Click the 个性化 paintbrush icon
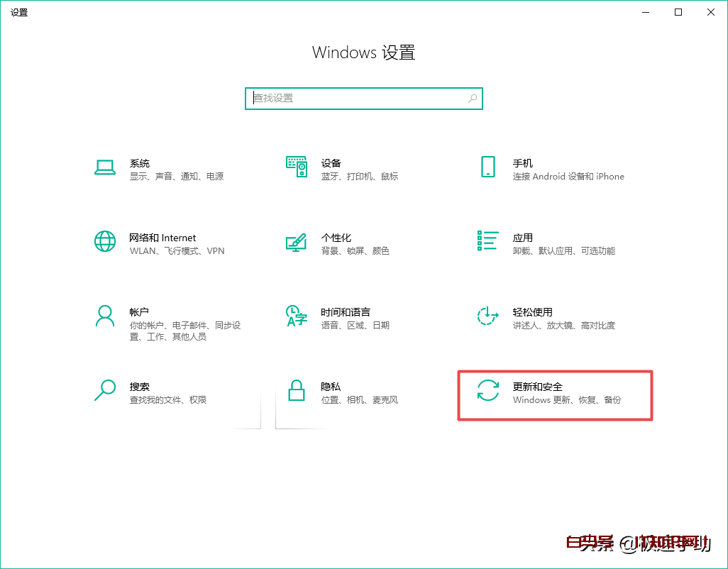The image size is (728, 569). (x=296, y=242)
